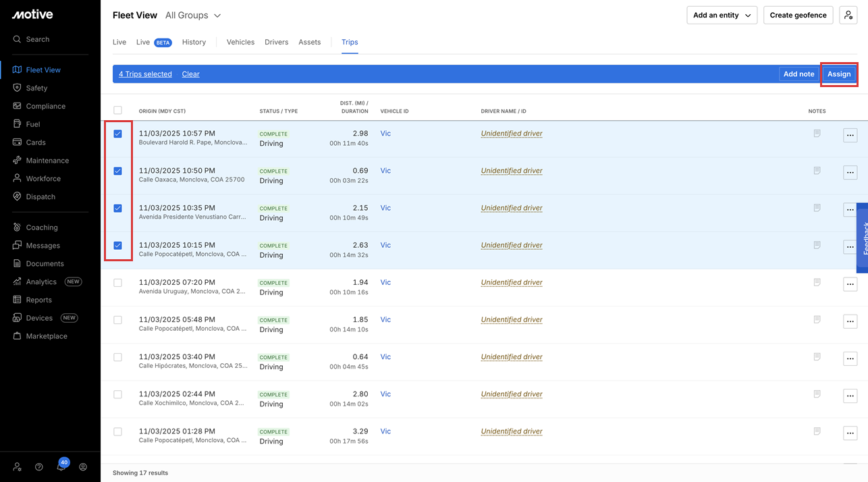Clear the selected trips
This screenshot has height=482, width=868.
click(190, 74)
